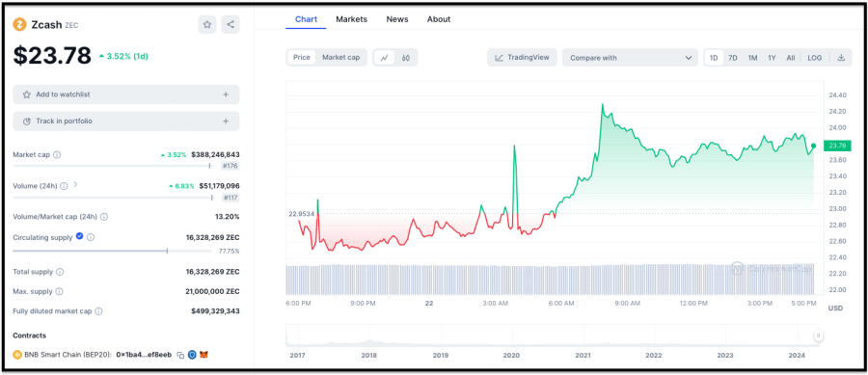Download the chart data icon
Screen dimensions: 868x375
click(x=841, y=58)
